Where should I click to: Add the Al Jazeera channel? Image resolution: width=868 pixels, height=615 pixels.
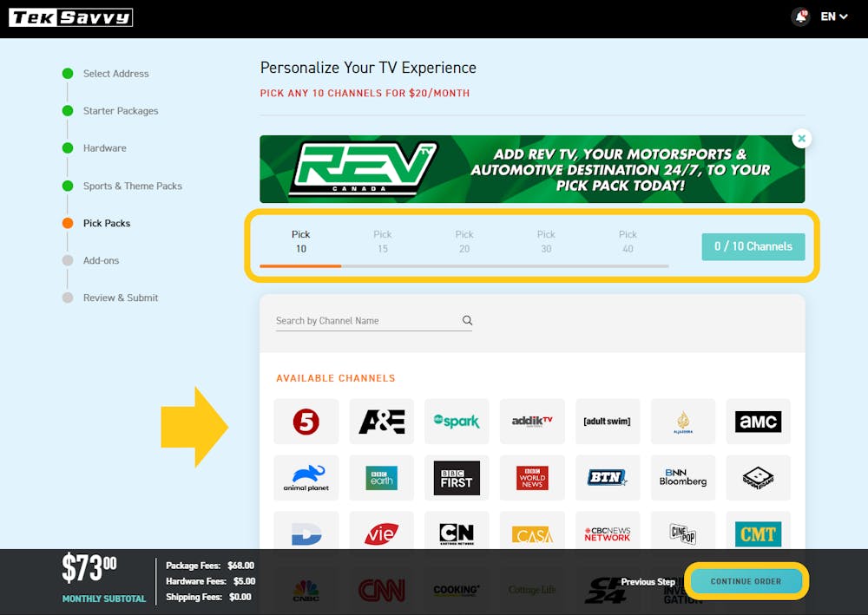point(683,422)
